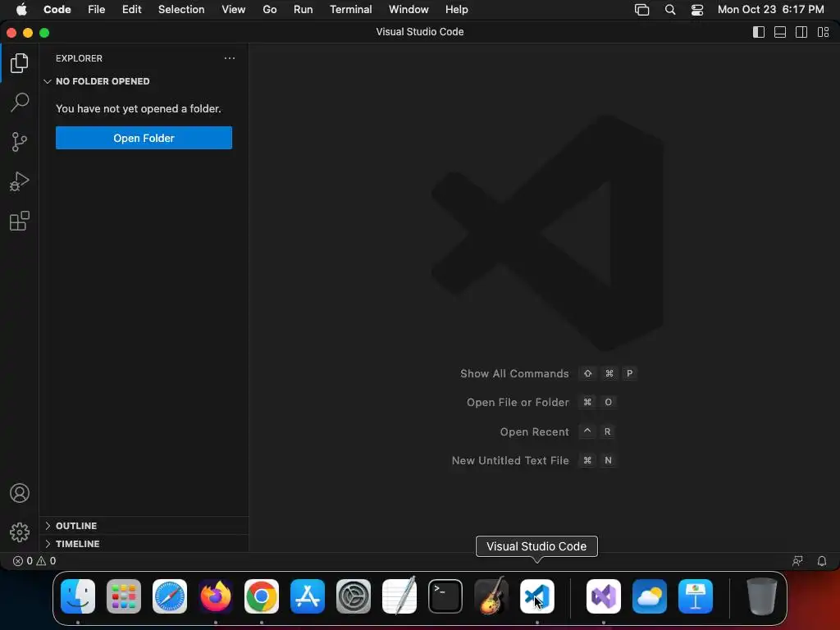Open Explorer views and more actions ellipsis

pos(230,58)
